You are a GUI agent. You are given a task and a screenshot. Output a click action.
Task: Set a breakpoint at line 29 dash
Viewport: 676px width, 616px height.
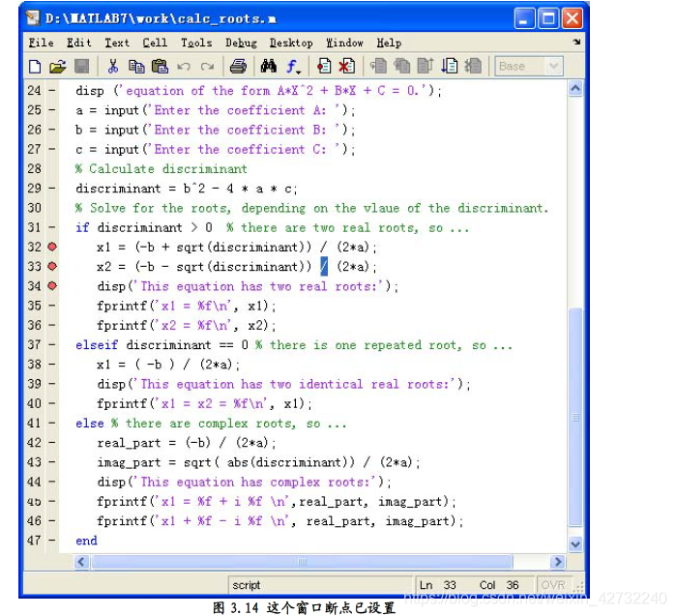(x=52, y=188)
